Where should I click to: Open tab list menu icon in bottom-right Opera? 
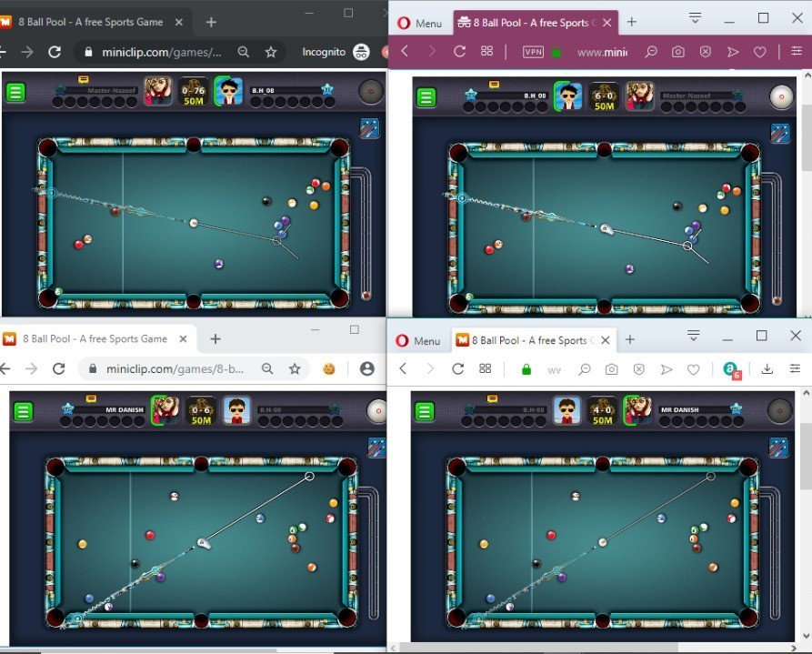694,336
